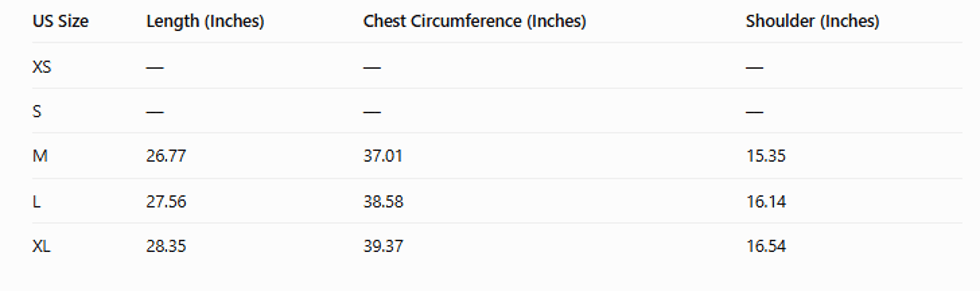Click the 28.35 length value
Screen dimensions: 980x291
tap(166, 246)
